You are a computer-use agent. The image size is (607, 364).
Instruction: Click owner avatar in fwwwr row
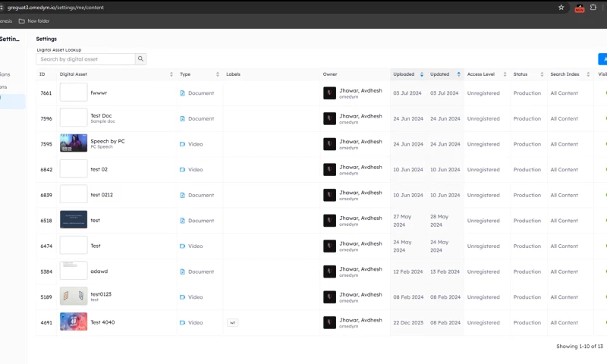click(x=329, y=93)
